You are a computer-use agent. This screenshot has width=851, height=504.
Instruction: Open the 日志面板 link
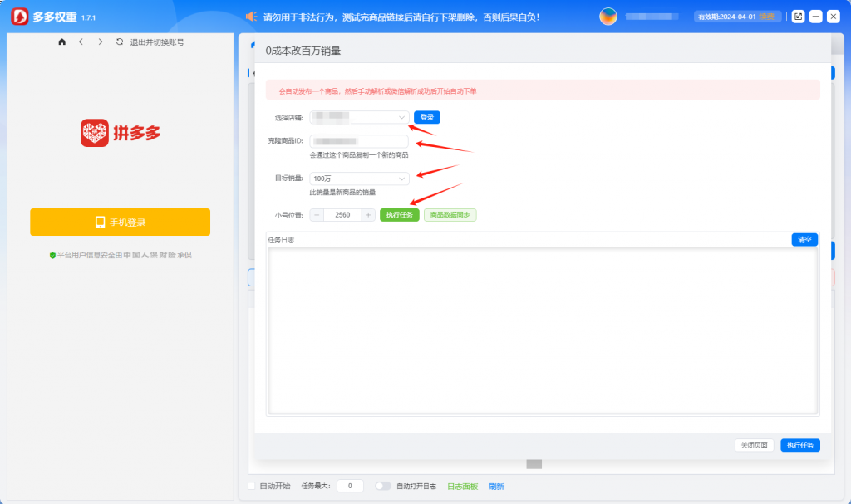(x=462, y=487)
